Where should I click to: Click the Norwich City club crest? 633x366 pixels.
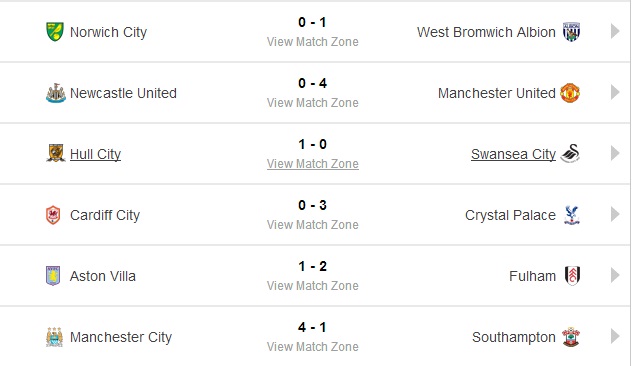click(x=55, y=32)
